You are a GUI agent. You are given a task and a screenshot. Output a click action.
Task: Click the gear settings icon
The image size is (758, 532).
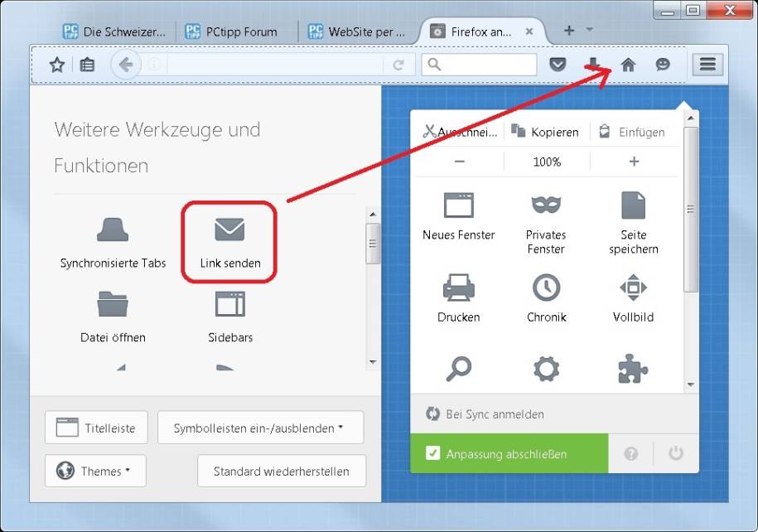(545, 370)
